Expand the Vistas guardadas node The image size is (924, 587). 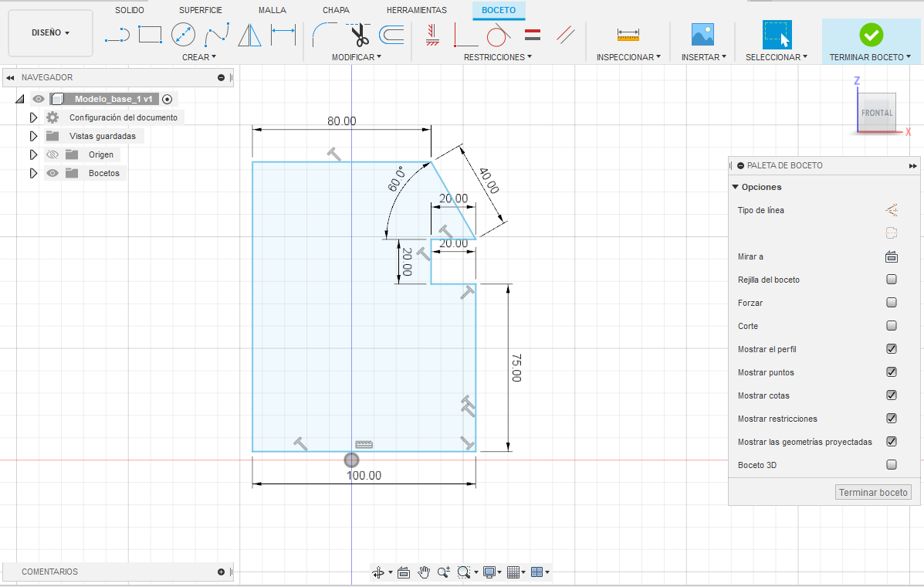click(x=34, y=136)
